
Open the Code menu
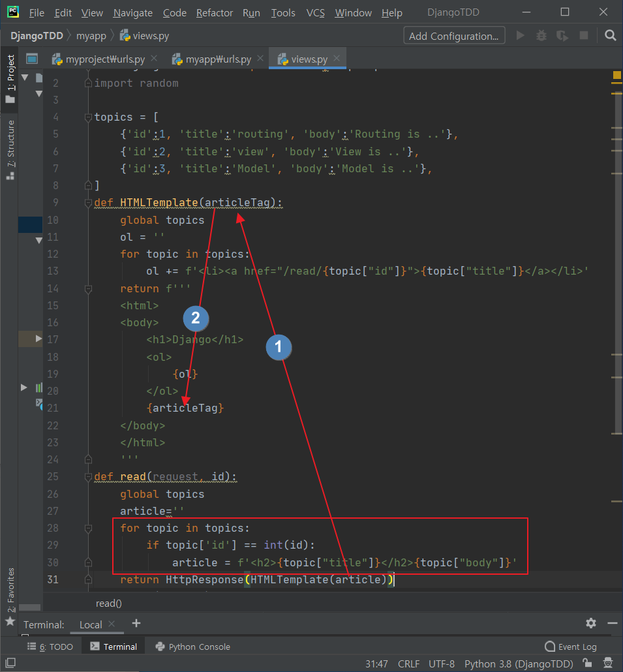tap(174, 13)
